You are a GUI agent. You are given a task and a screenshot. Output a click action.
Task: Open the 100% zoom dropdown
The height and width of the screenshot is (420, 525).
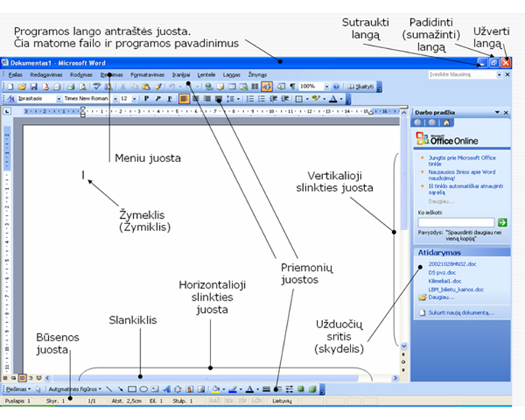coord(327,86)
